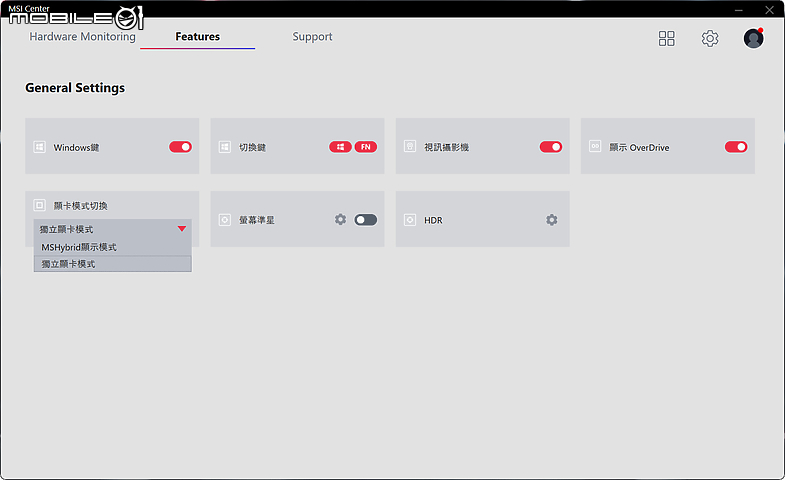Close the MSI Center window
The width and height of the screenshot is (785, 480).
(x=769, y=10)
